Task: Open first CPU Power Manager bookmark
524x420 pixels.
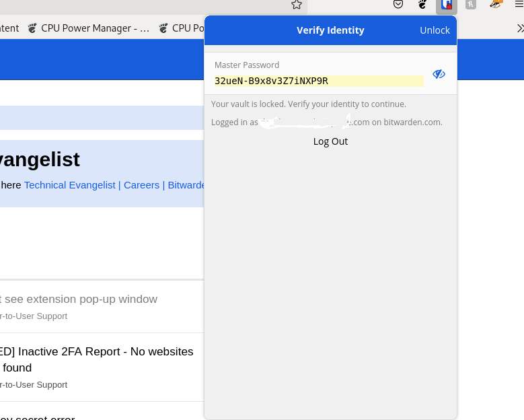Action: coord(89,28)
